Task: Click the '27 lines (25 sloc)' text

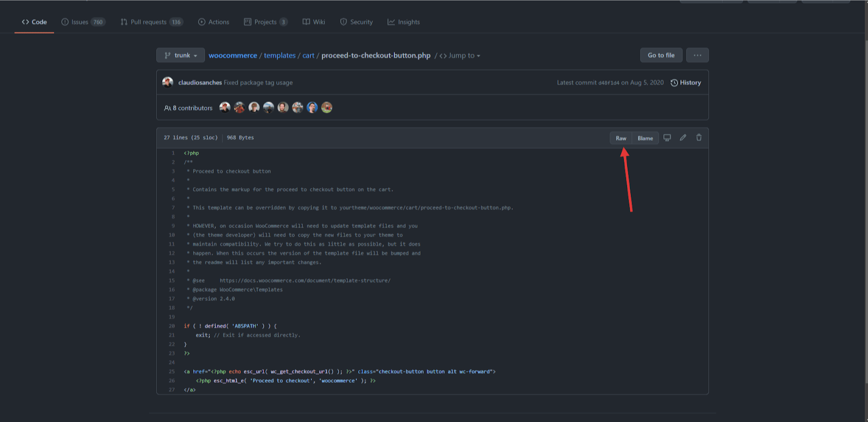Action: point(190,137)
